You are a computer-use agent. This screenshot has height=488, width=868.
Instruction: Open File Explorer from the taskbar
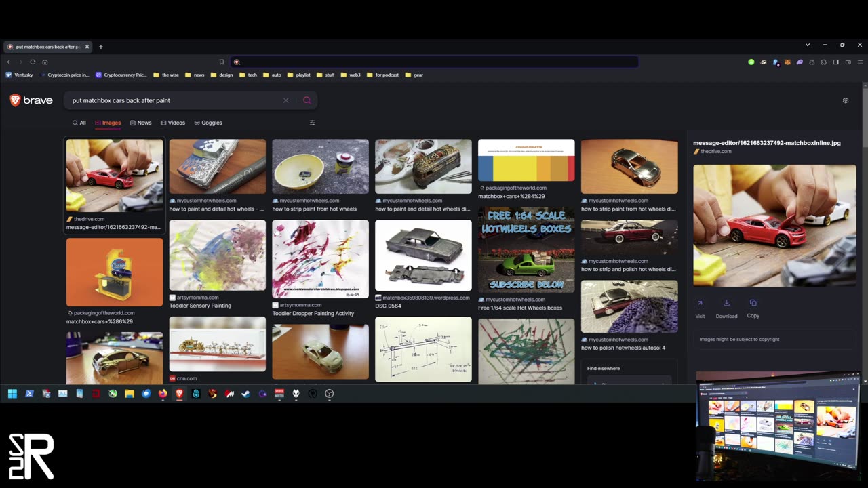130,393
